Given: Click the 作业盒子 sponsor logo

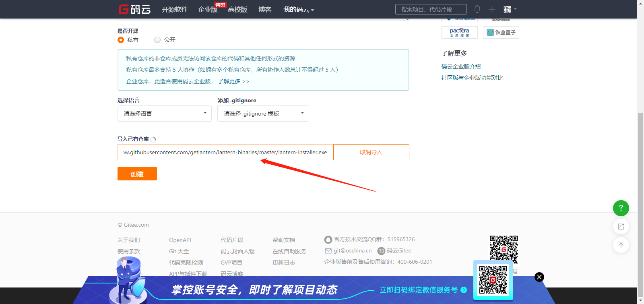Looking at the screenshot, I should [501, 33].
